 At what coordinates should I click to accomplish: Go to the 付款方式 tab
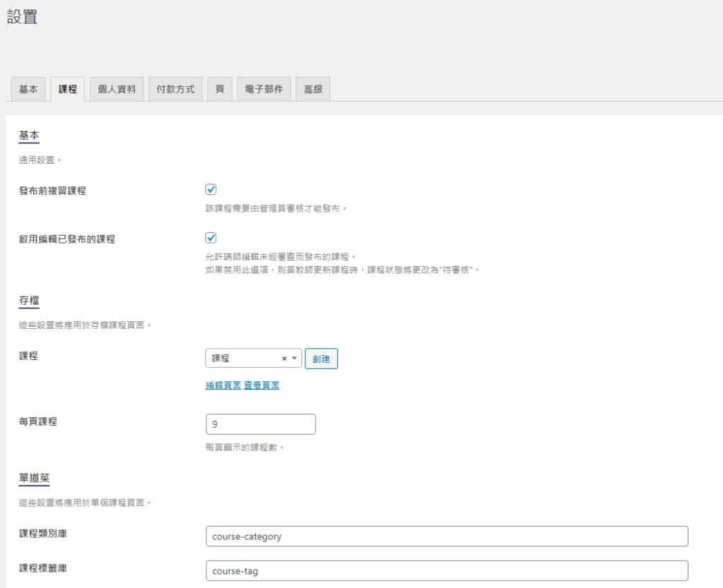[x=175, y=90]
